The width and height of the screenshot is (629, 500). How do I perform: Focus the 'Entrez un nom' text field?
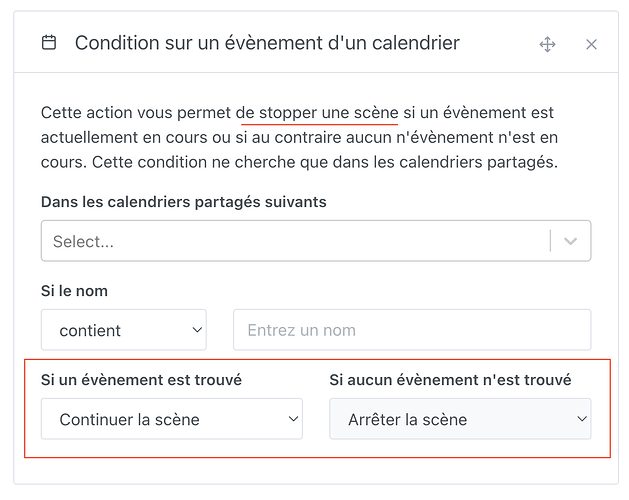[411, 330]
